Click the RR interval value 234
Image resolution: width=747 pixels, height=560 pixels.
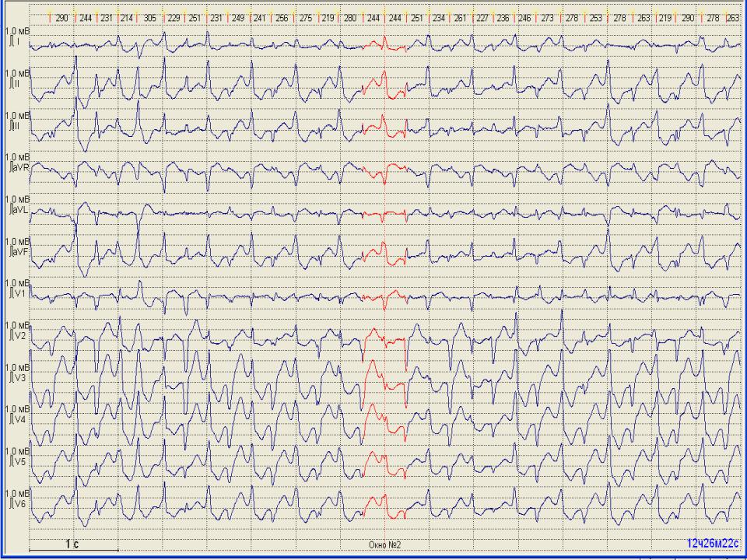point(439,18)
